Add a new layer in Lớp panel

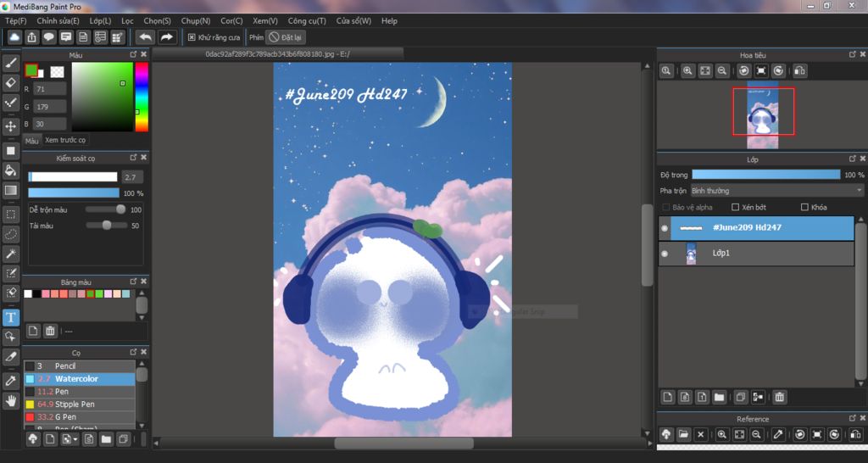point(668,397)
